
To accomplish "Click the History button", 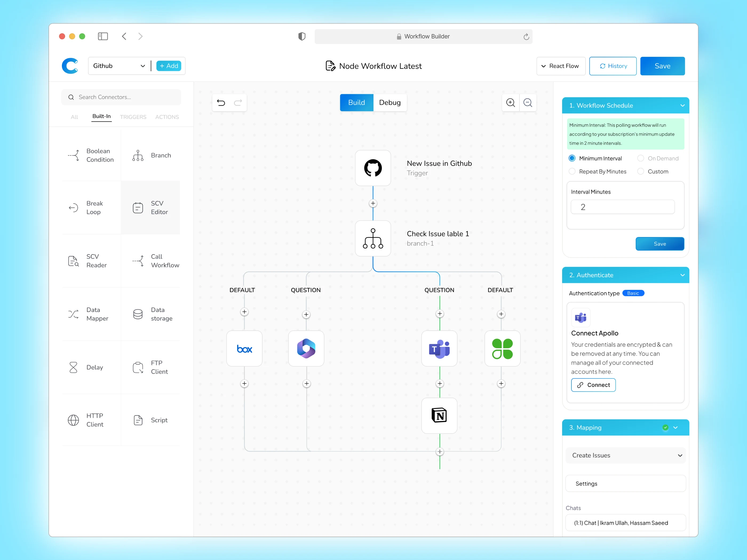I will click(613, 66).
